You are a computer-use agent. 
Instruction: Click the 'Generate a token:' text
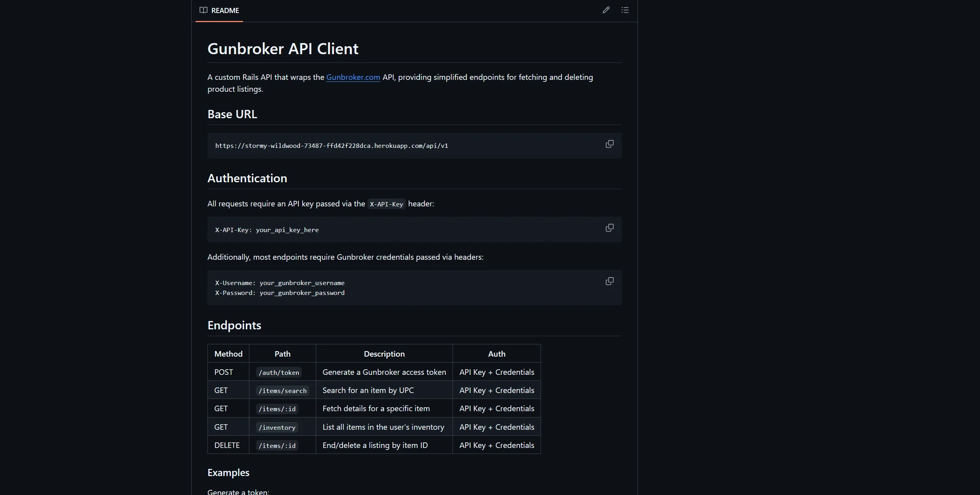tap(238, 492)
